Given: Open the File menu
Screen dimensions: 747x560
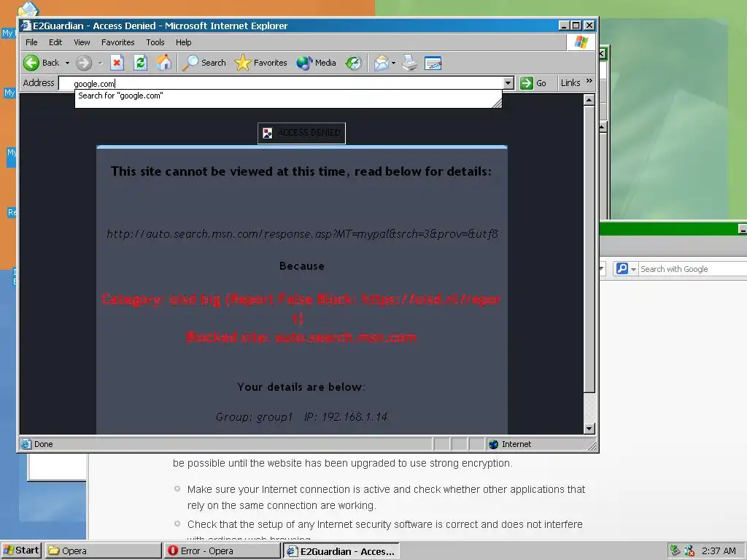Looking at the screenshot, I should (31, 42).
